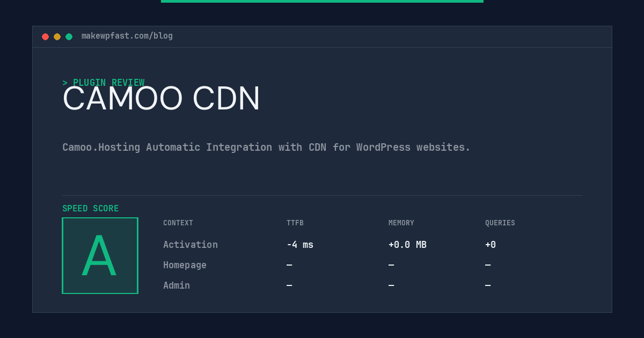Select the Homepage row label
644x338 pixels.
(185, 265)
